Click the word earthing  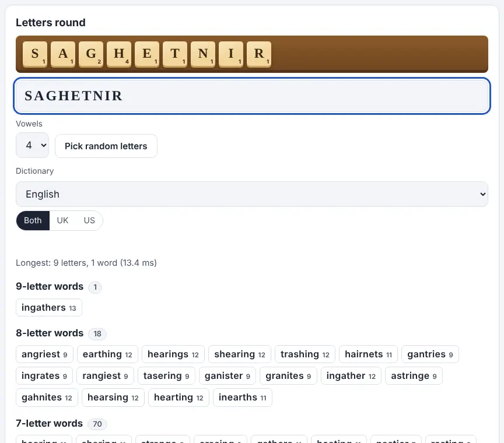108,354
